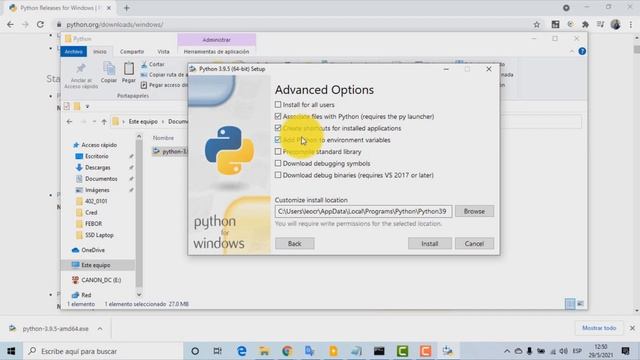This screenshot has width=640, height=360.
Task: Open the FEBOR folder in navigation pane
Action: [93, 224]
